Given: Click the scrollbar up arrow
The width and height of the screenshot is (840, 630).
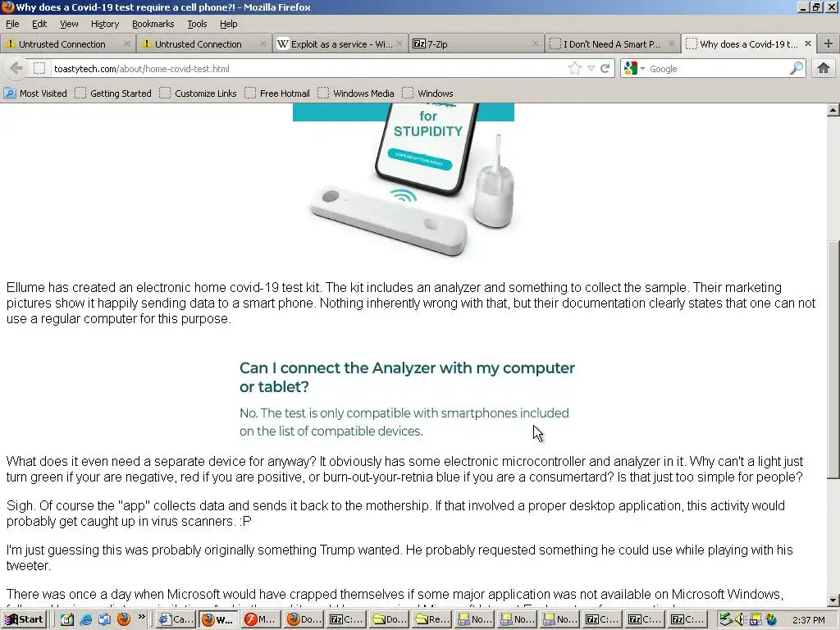Looking at the screenshot, I should click(x=833, y=111).
